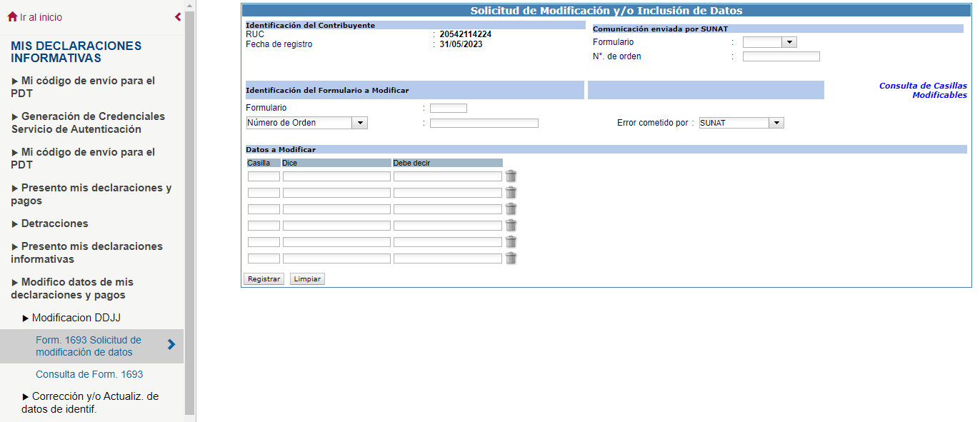Viewport: 980px width, 422px height.
Task: Remove the third data row via trash icon
Action: click(x=511, y=209)
